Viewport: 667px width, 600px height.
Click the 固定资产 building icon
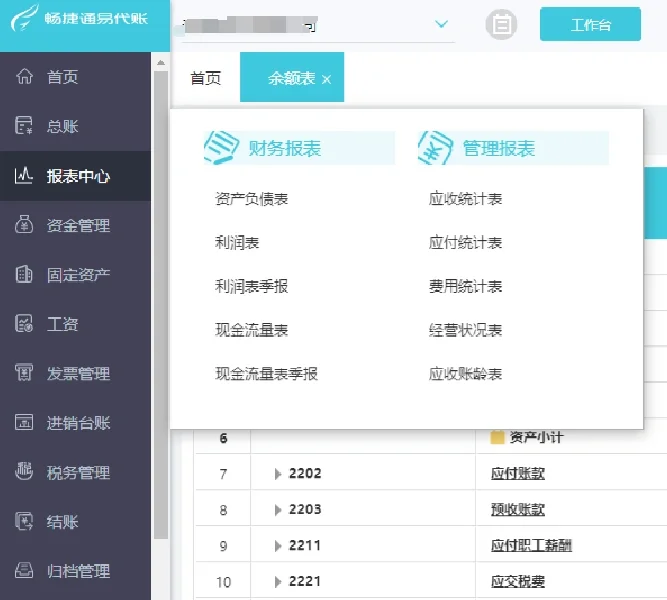[24, 274]
